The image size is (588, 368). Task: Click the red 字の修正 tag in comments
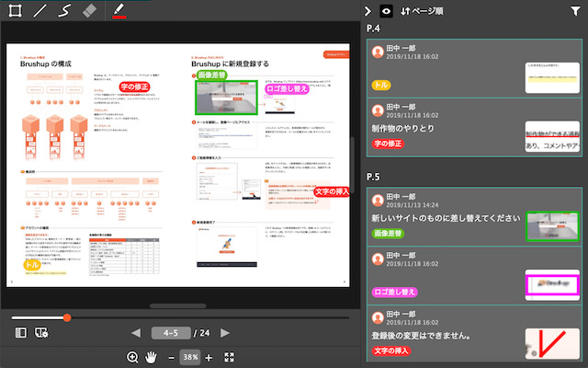click(388, 144)
